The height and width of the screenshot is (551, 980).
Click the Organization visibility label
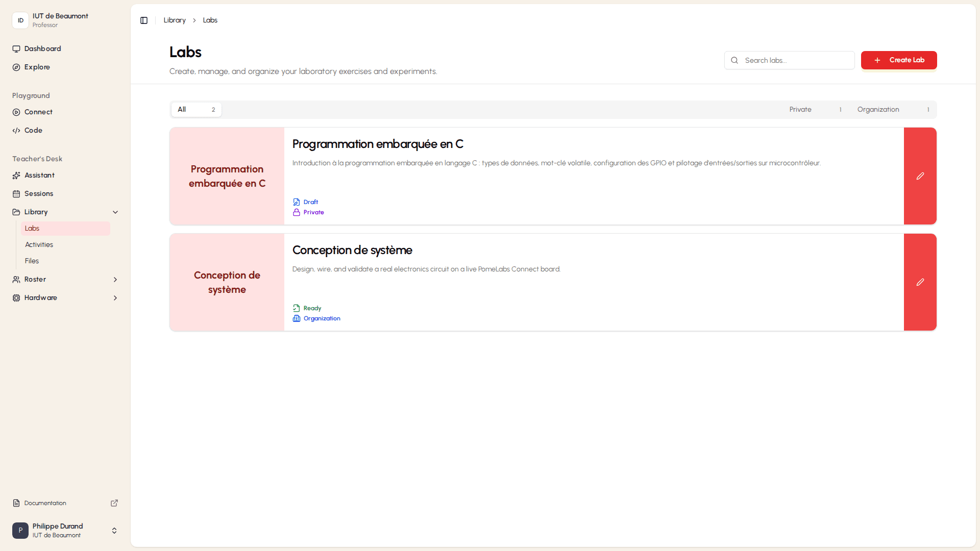(x=322, y=318)
